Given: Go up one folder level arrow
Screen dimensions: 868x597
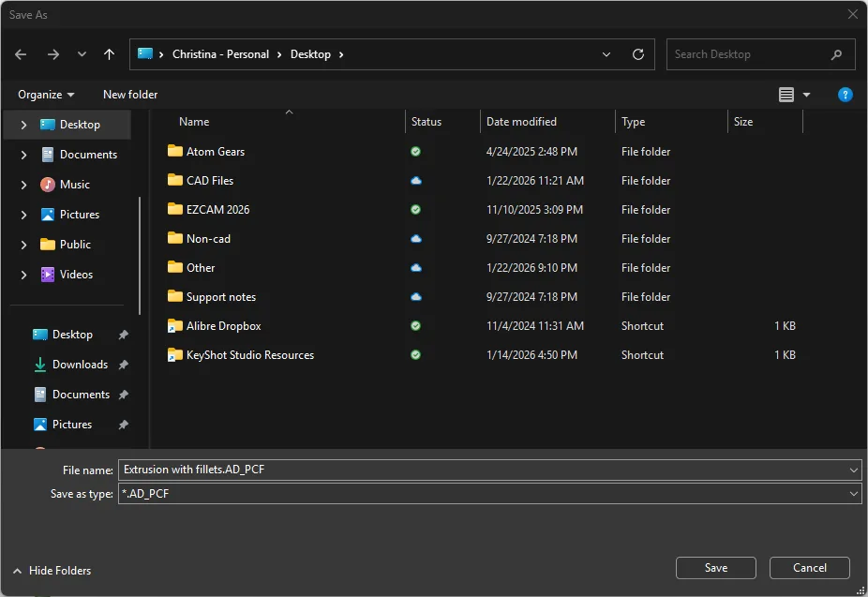Looking at the screenshot, I should coord(109,54).
